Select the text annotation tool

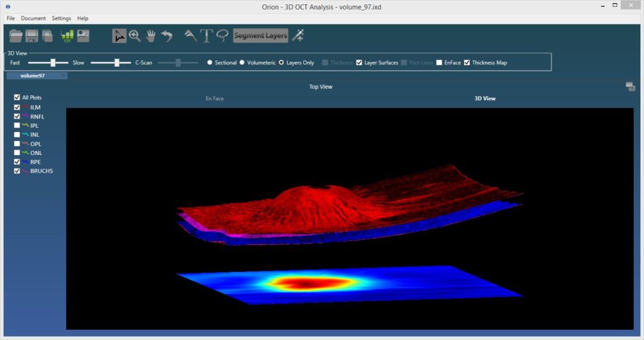click(206, 36)
